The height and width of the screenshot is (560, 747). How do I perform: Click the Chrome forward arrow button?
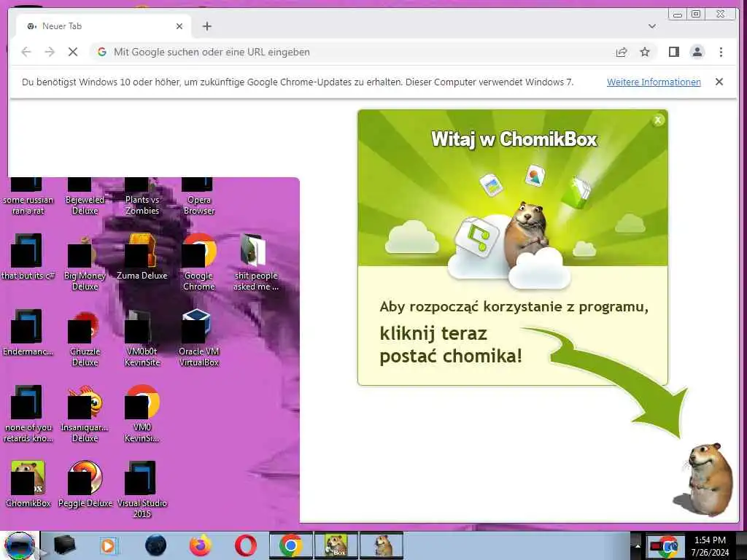click(50, 52)
